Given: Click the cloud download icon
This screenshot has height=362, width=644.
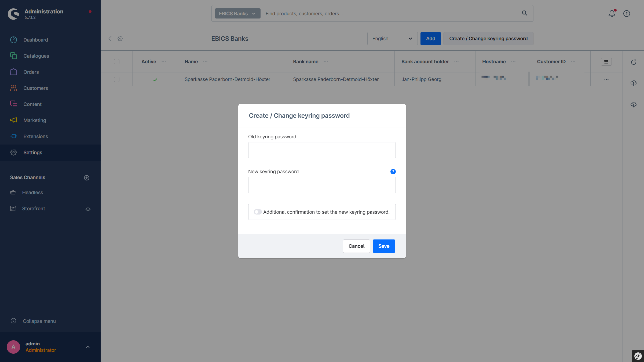Looking at the screenshot, I should tap(634, 105).
